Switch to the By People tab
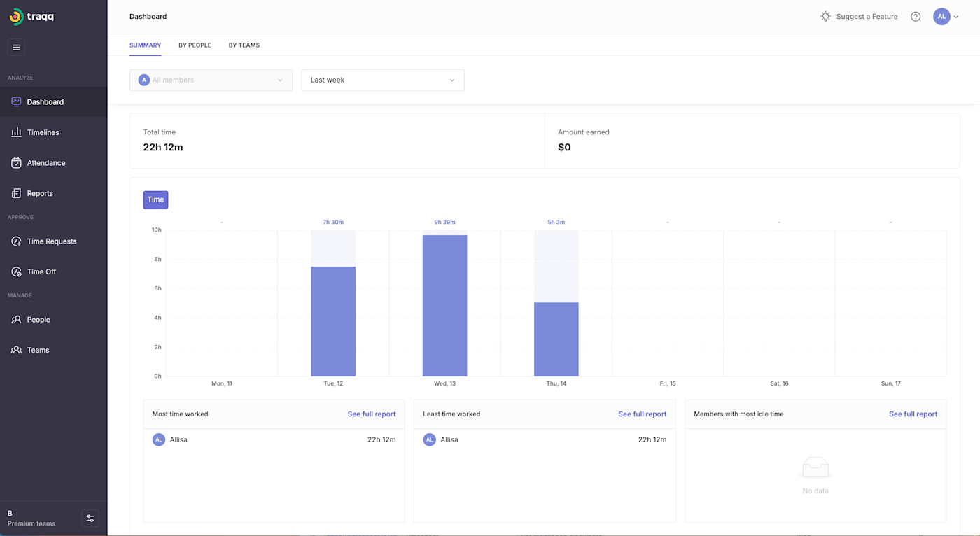 (195, 45)
